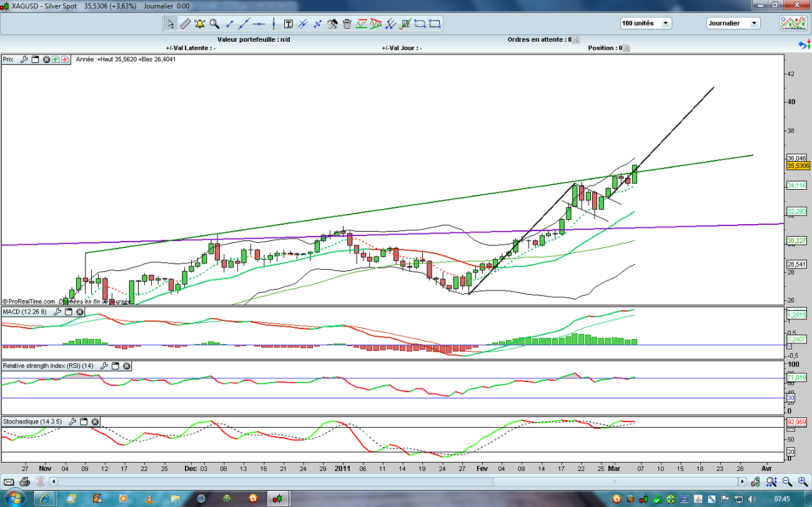Image resolution: width=812 pixels, height=507 pixels.
Task: Open the email icon in the bottom bar
Action: pyautogui.click(x=9, y=481)
